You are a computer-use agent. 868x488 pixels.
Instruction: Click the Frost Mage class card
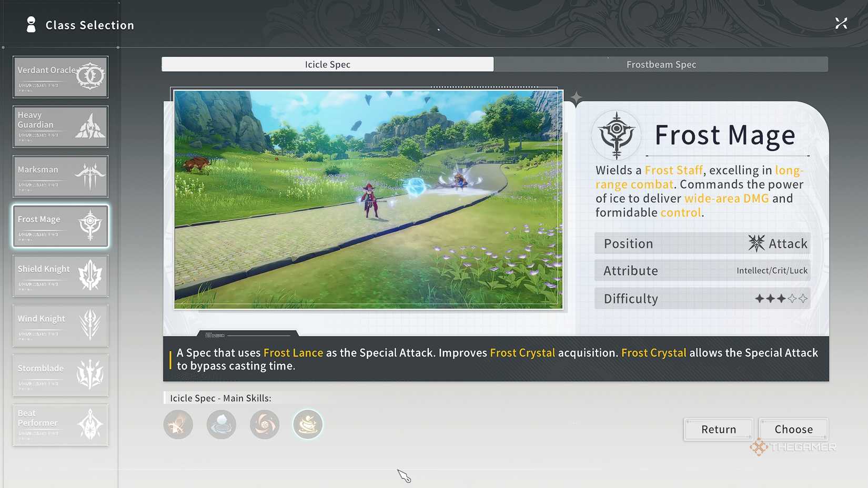coord(60,226)
